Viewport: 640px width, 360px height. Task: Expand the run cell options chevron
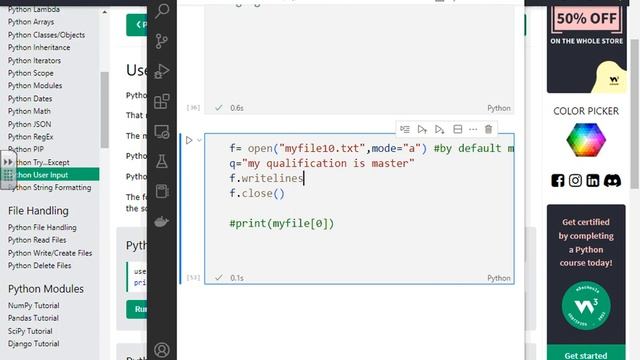coord(199,140)
